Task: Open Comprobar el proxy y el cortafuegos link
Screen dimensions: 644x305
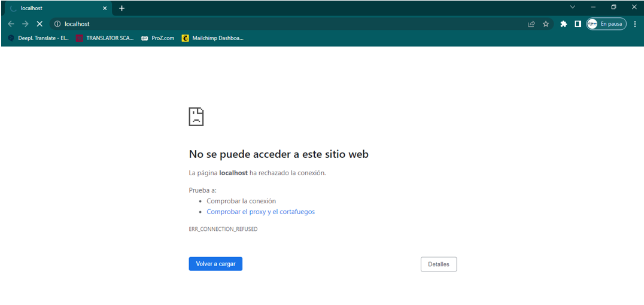Action: tap(261, 212)
